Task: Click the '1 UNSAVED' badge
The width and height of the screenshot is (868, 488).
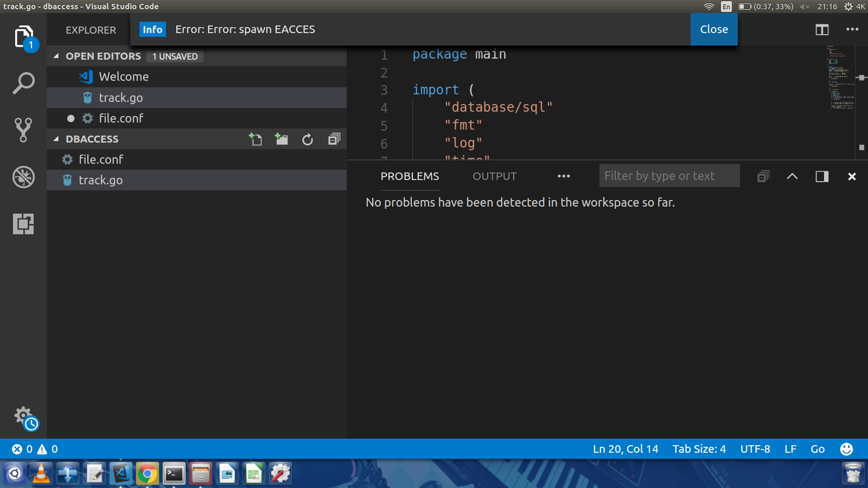Action: tap(175, 56)
